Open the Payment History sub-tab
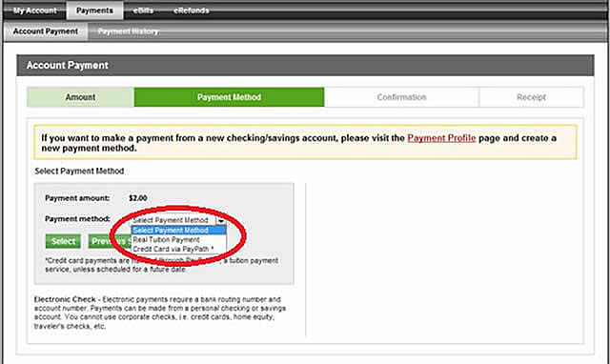Viewport: 610px width, 364px height. coord(128,31)
